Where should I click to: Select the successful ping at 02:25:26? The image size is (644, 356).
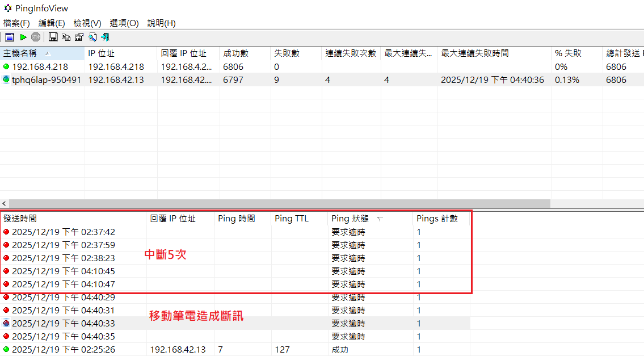[63, 350]
